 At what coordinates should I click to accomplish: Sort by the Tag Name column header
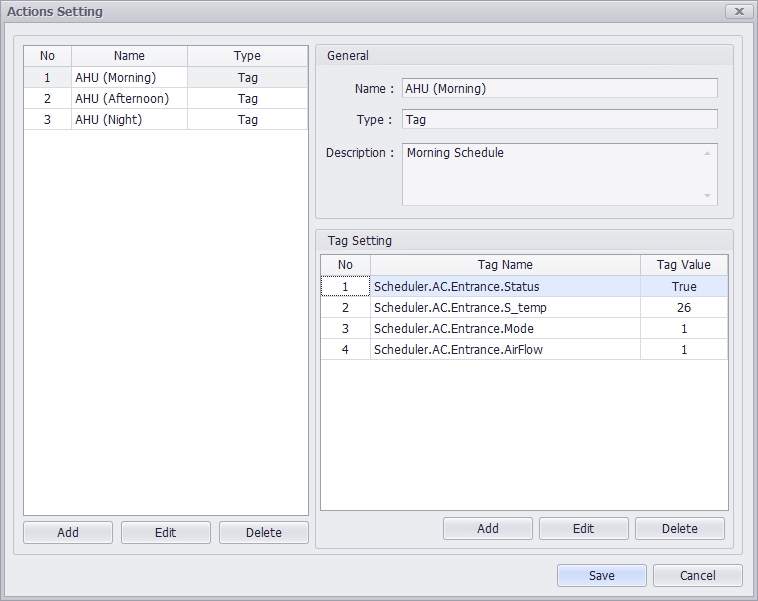(505, 265)
